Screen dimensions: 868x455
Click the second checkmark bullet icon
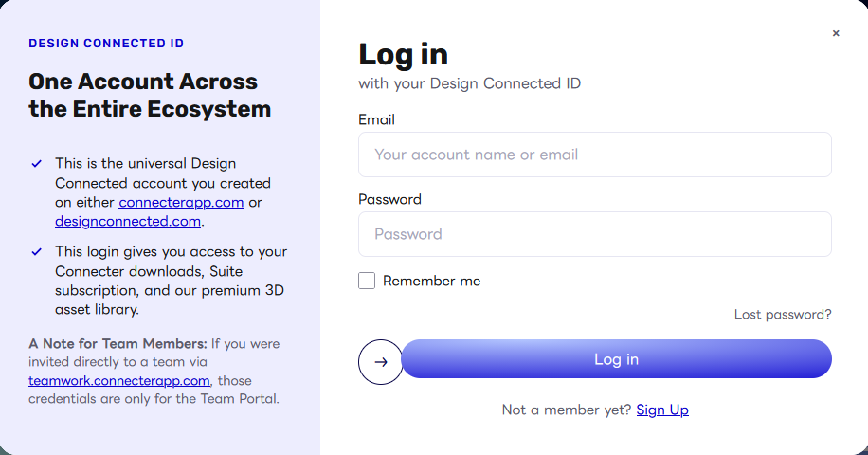coord(37,252)
